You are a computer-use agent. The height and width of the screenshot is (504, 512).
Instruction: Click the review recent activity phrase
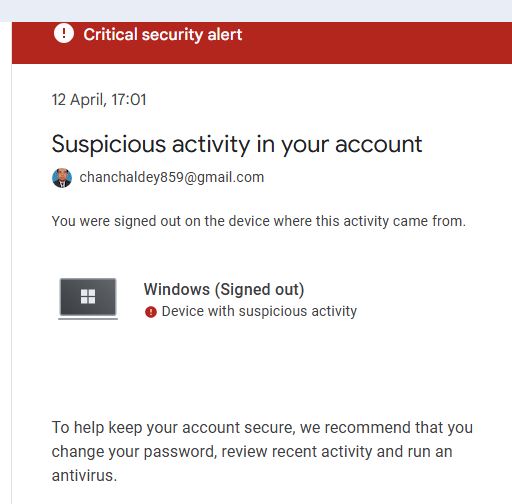point(297,452)
